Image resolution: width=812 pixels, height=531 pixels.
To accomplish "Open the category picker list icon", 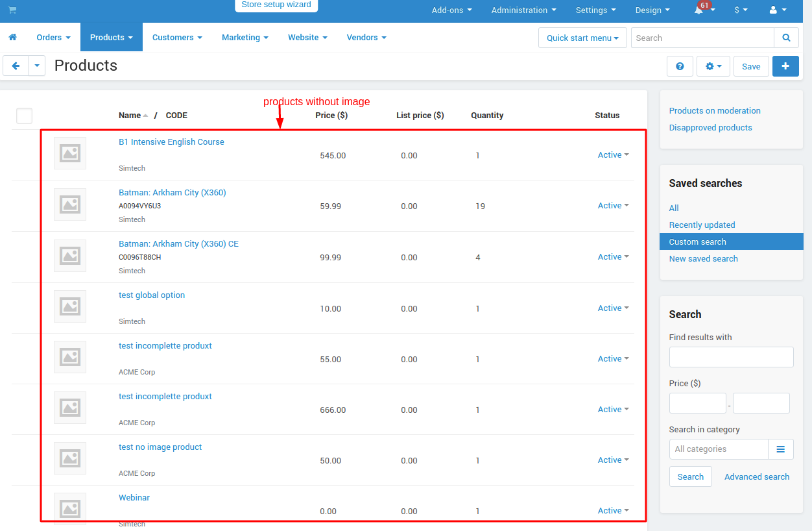I will coord(781,449).
